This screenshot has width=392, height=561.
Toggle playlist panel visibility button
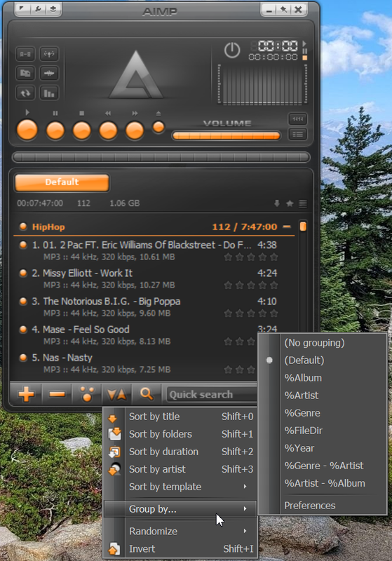(x=297, y=135)
